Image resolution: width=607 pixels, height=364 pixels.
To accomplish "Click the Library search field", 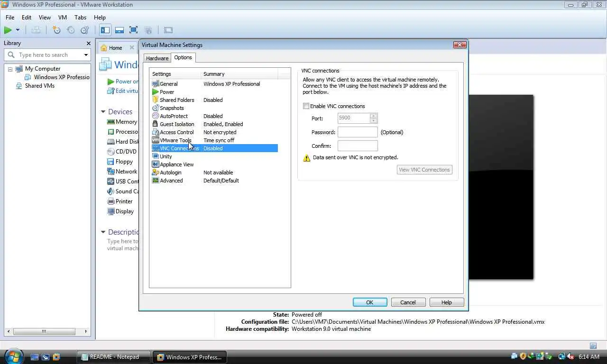I will pyautogui.click(x=46, y=55).
